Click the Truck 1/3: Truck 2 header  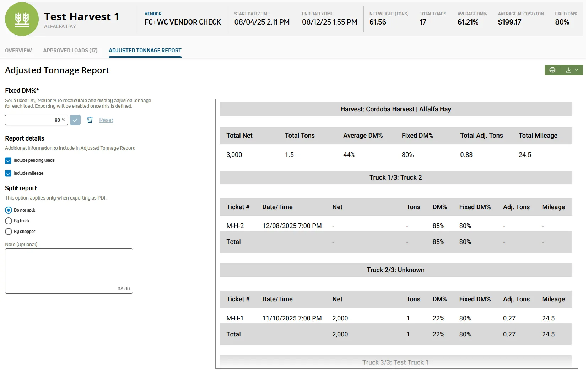[395, 177]
